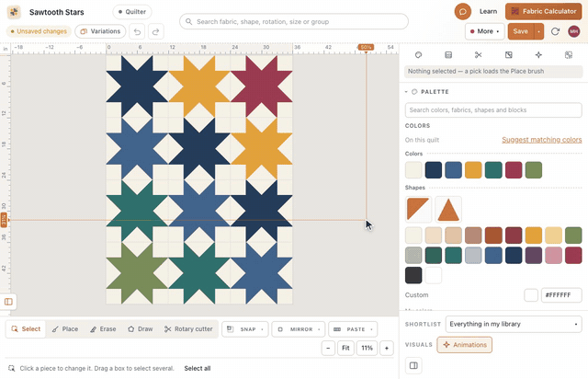Open the blocks grid panel icon
588x379 pixels.
(x=448, y=55)
